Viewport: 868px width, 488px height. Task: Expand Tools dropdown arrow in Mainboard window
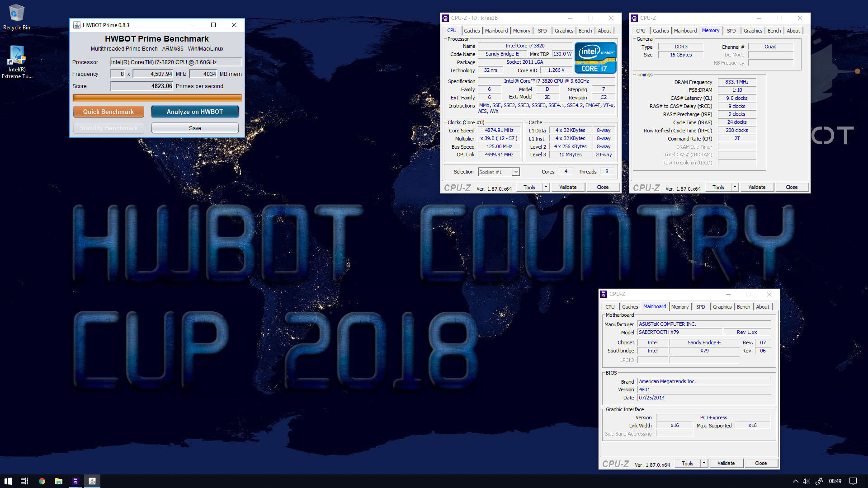click(704, 463)
